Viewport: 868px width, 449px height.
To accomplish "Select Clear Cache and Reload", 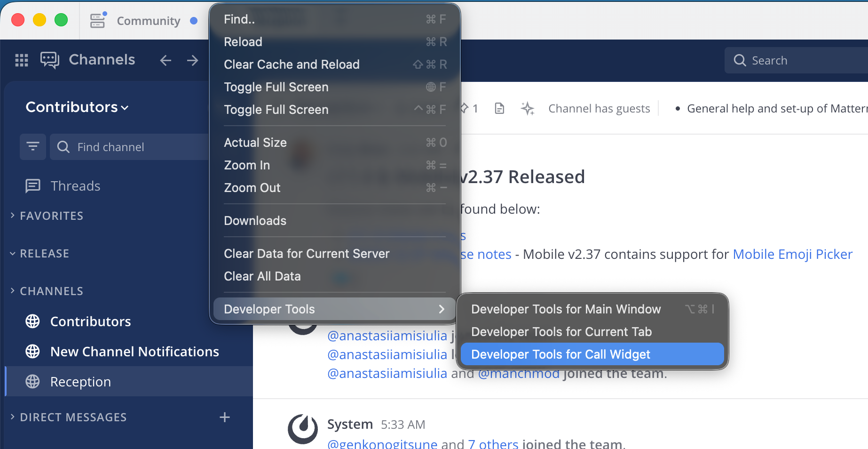I will tap(292, 64).
